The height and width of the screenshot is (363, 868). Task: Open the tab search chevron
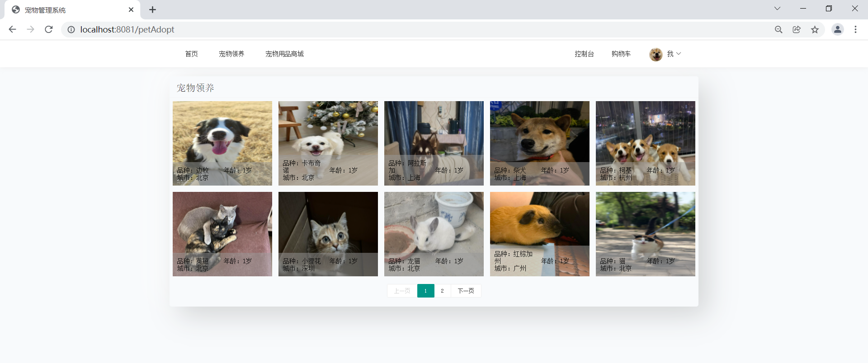pos(777,9)
